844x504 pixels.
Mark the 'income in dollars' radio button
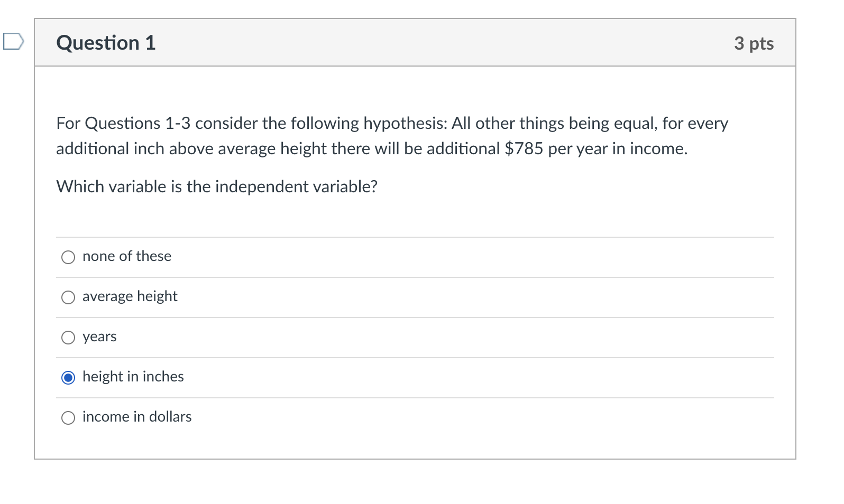pos(68,418)
